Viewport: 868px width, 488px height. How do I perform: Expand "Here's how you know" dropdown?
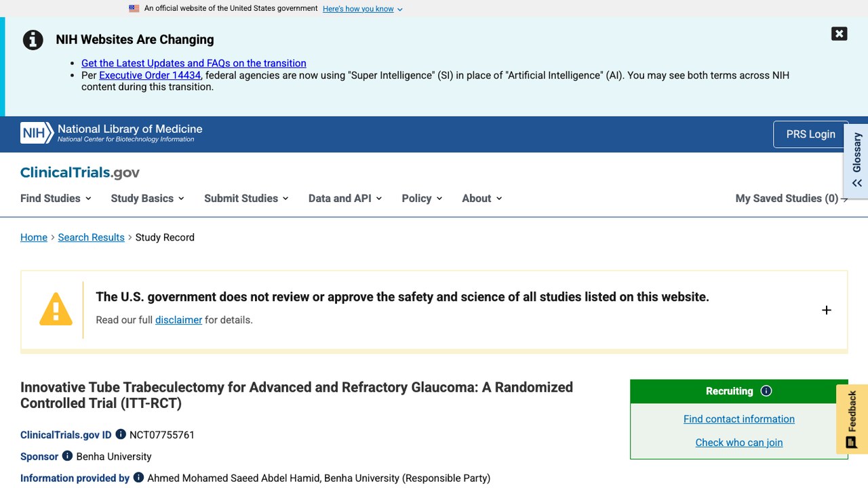click(x=363, y=9)
